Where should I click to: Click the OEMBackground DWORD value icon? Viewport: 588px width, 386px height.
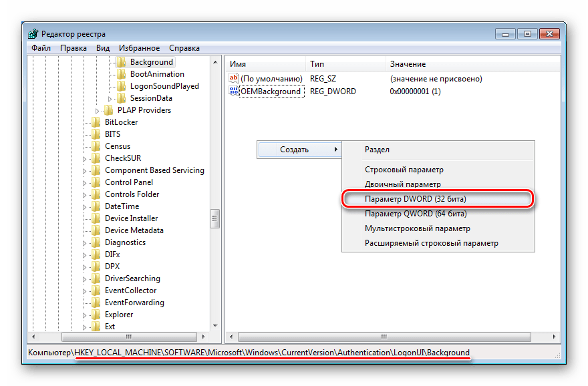click(234, 91)
